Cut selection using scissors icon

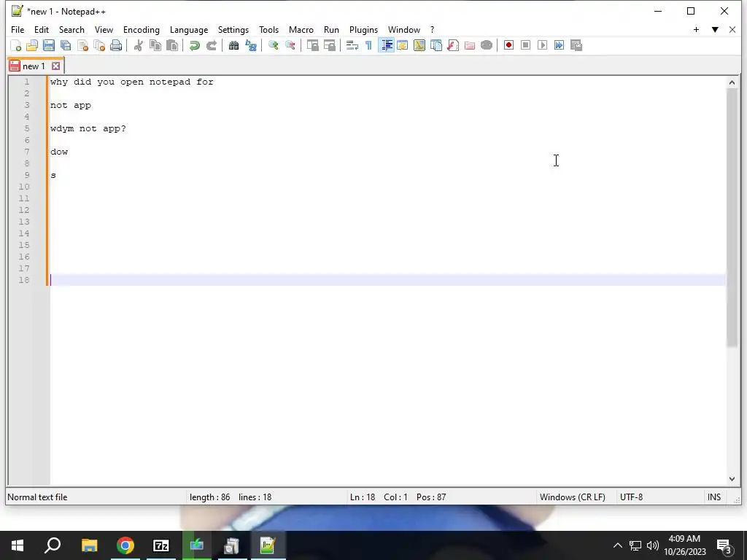[x=138, y=45]
